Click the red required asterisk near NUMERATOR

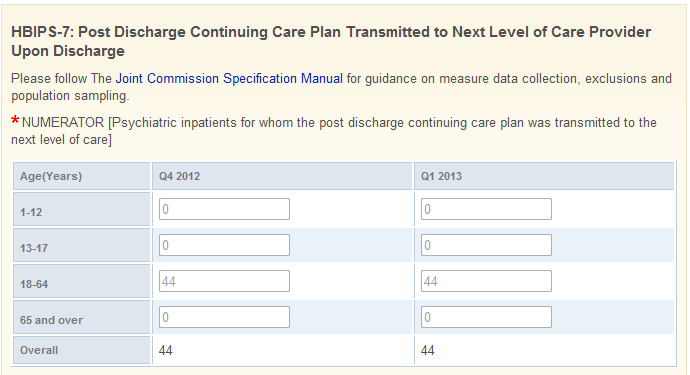[15, 120]
